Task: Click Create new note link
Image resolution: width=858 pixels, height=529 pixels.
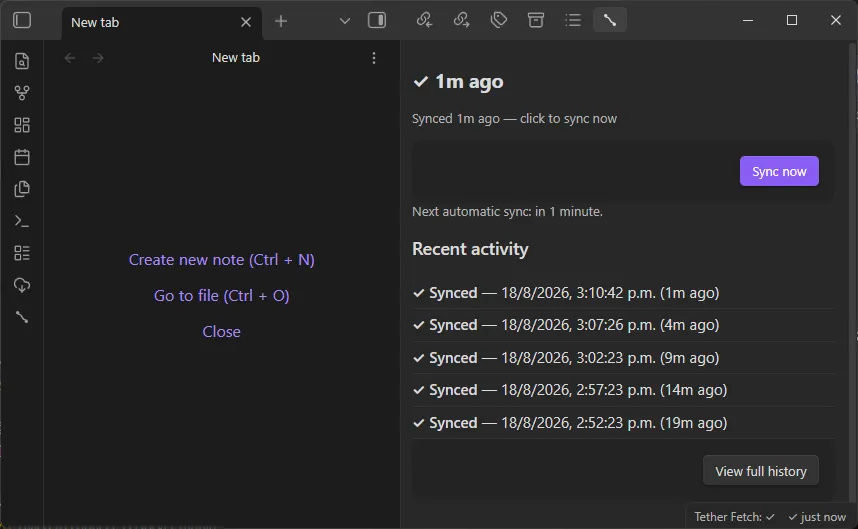Action: click(222, 260)
